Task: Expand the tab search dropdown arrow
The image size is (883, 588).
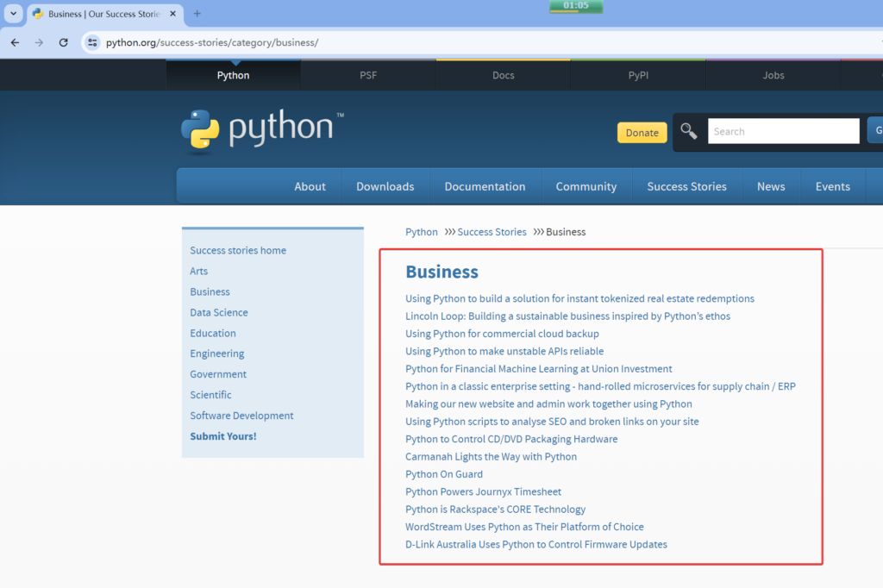Action: coord(13,14)
